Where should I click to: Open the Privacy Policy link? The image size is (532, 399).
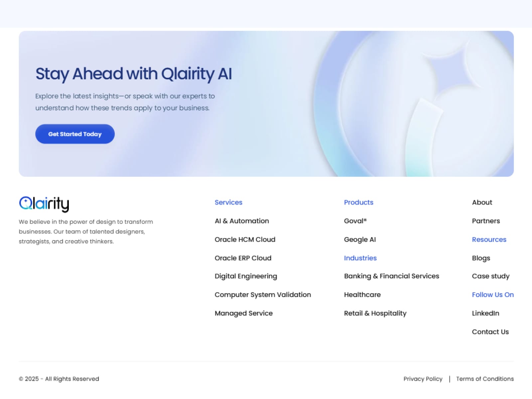coord(423,379)
